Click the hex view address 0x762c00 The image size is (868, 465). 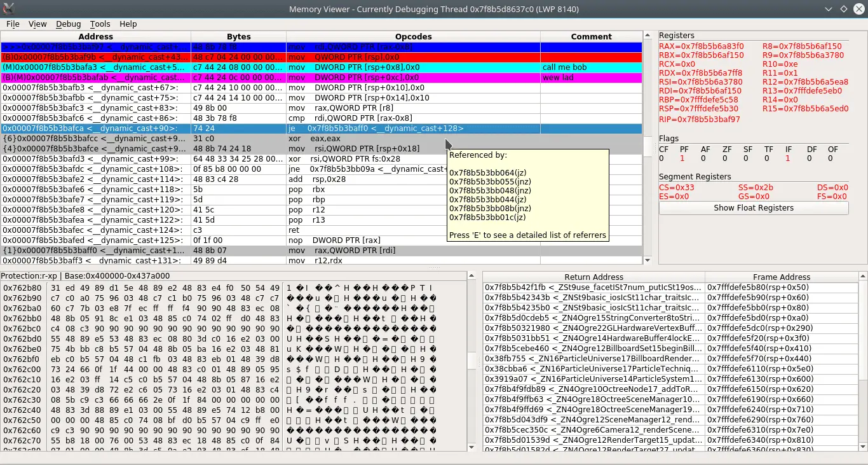pyautogui.click(x=22, y=370)
